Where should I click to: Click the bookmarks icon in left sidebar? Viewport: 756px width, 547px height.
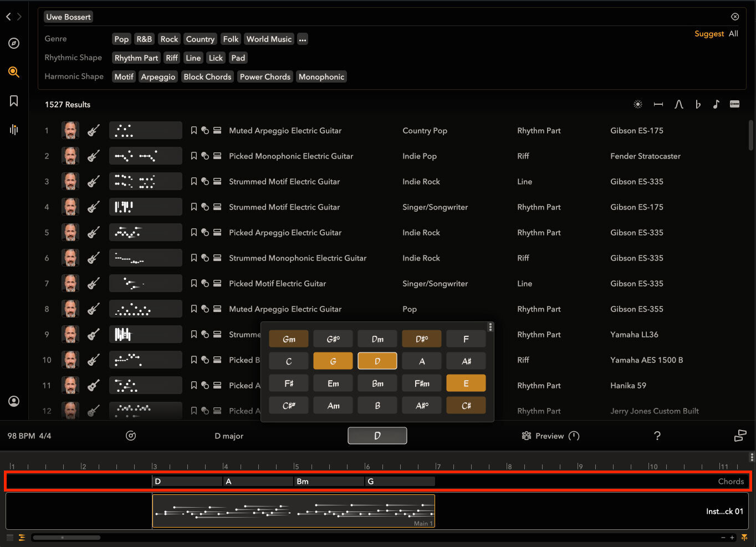[14, 100]
